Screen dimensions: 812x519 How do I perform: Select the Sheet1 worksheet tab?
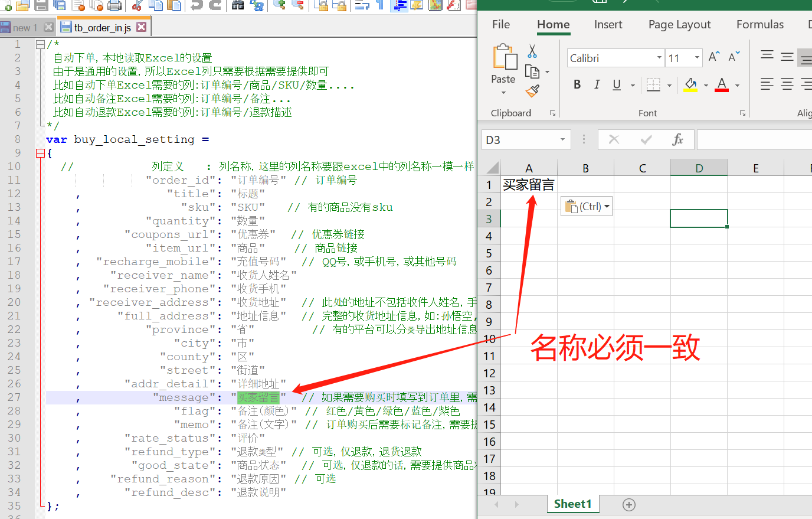pos(572,504)
